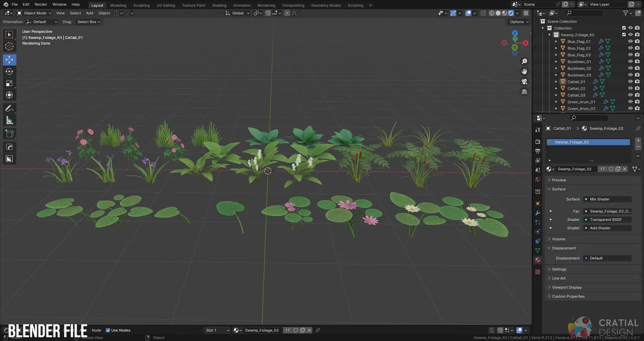Open the Render menu
Screen dimensions: 644x341
[x=41, y=4]
